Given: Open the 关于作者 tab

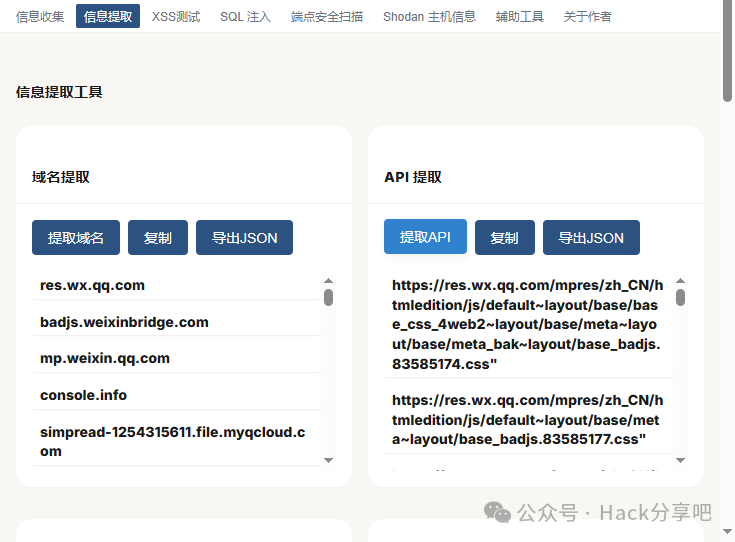Looking at the screenshot, I should coord(587,16).
